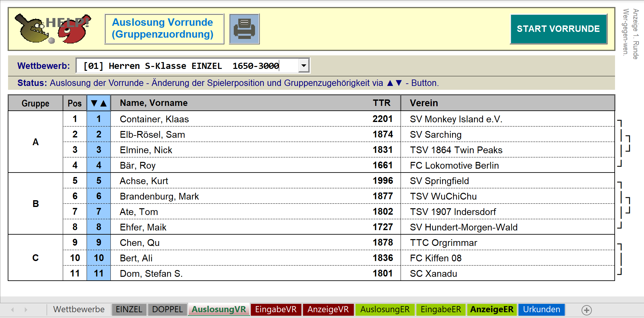Click position button 11 for Dom, Stefan S.
644x318 pixels.
pyautogui.click(x=99, y=274)
